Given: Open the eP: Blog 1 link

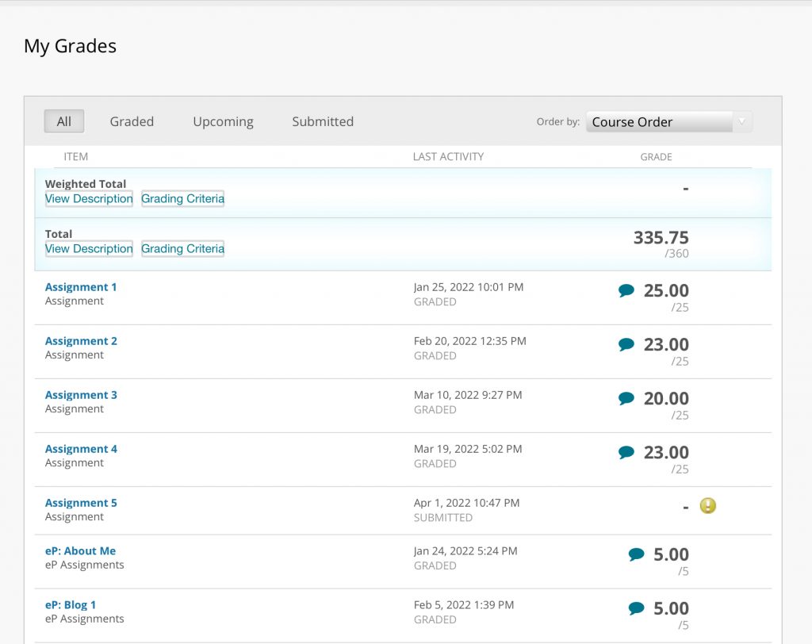Looking at the screenshot, I should coord(71,604).
